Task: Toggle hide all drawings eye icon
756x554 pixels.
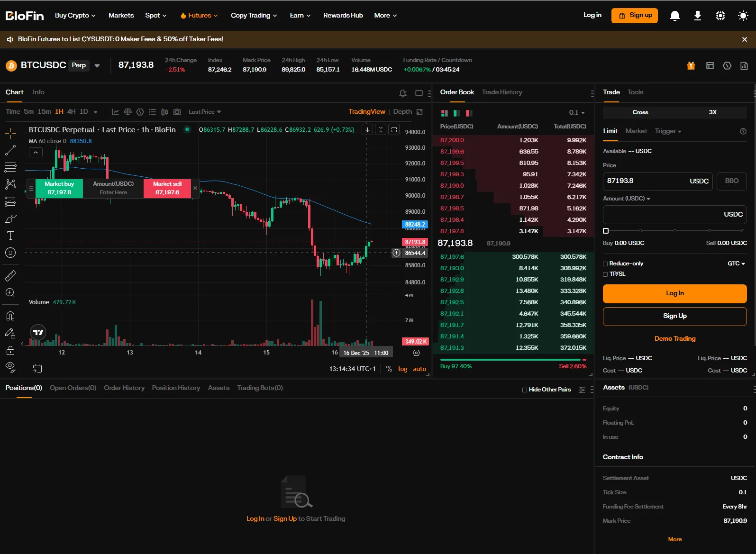Action: (x=10, y=367)
